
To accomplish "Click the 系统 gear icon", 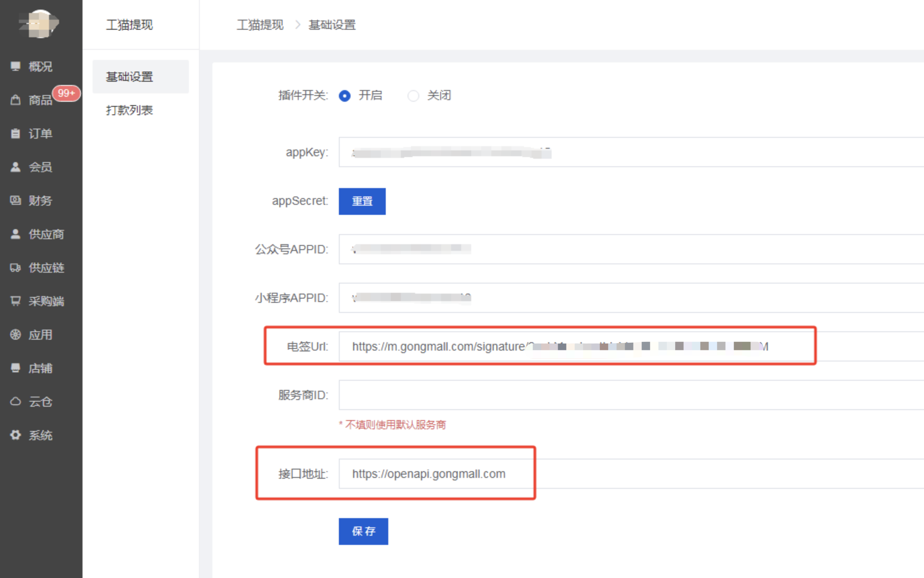I will 15,435.
